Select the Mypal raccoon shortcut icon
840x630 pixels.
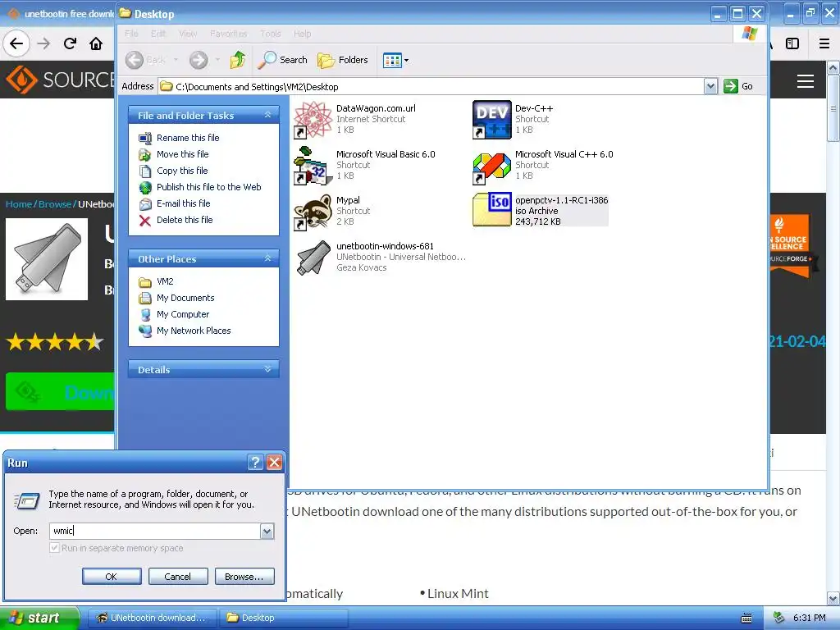[x=313, y=212]
